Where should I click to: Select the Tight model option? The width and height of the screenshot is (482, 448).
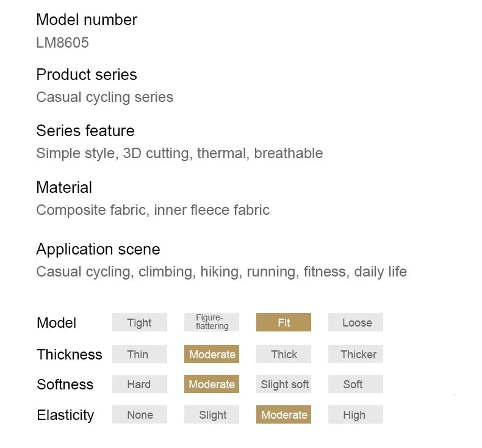point(139,322)
